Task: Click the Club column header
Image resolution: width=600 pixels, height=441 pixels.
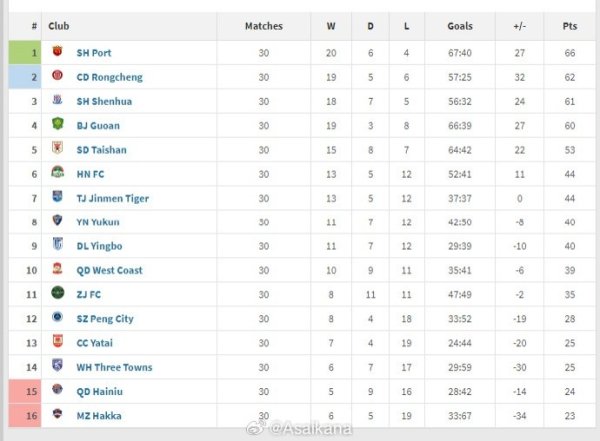Action: (x=58, y=26)
